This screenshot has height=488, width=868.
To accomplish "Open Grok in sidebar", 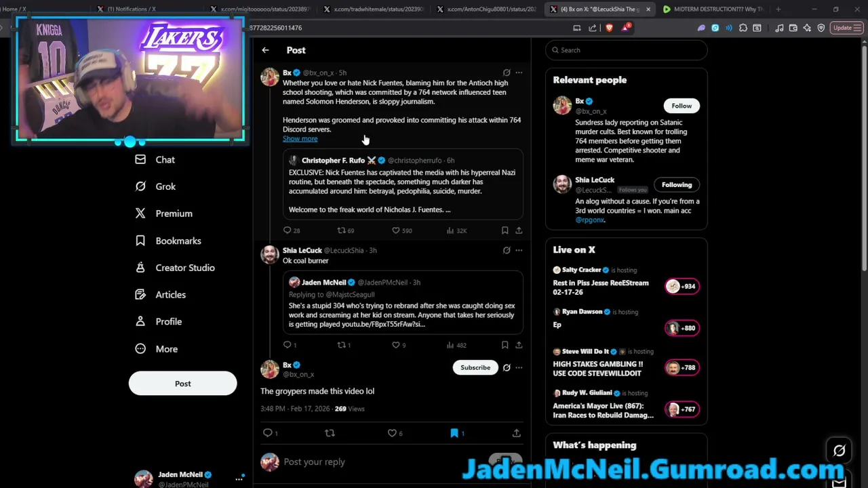I will coord(155,186).
